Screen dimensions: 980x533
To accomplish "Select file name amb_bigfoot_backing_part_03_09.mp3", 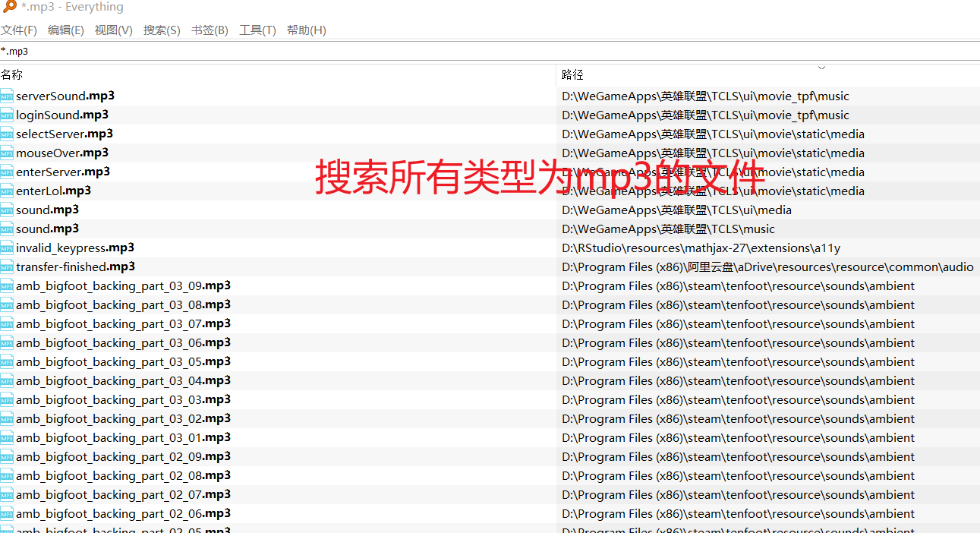I will click(123, 285).
